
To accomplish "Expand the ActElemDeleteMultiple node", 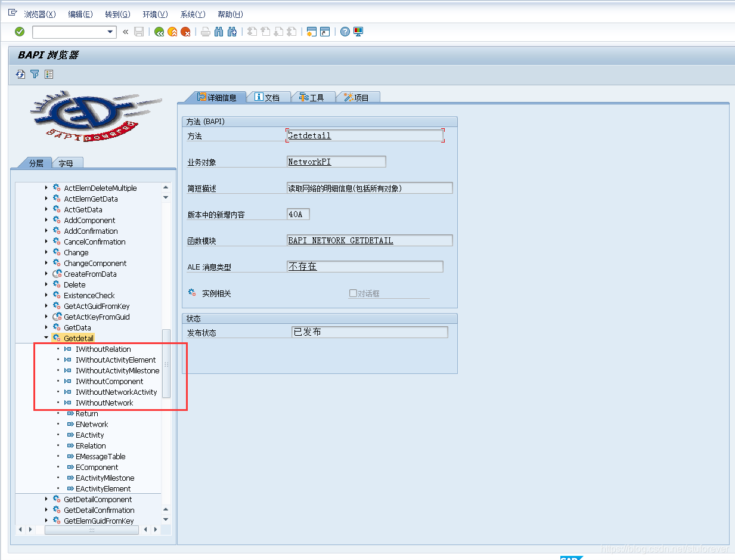I will pyautogui.click(x=47, y=188).
